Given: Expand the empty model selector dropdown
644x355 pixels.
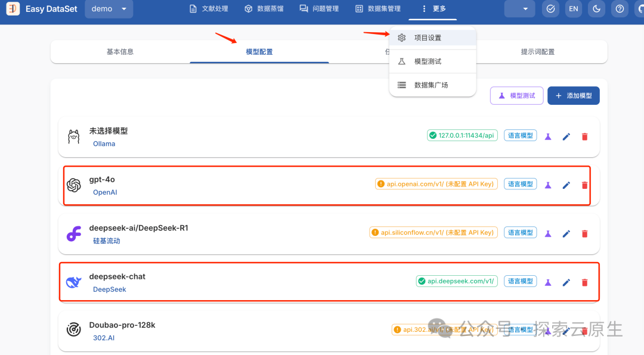Looking at the screenshot, I should [519, 8].
